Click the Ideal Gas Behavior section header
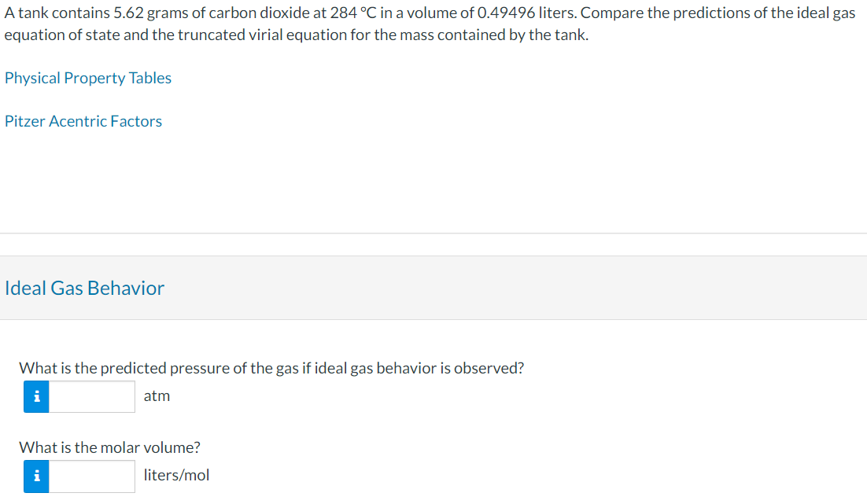The height and width of the screenshot is (504, 867). [84, 288]
